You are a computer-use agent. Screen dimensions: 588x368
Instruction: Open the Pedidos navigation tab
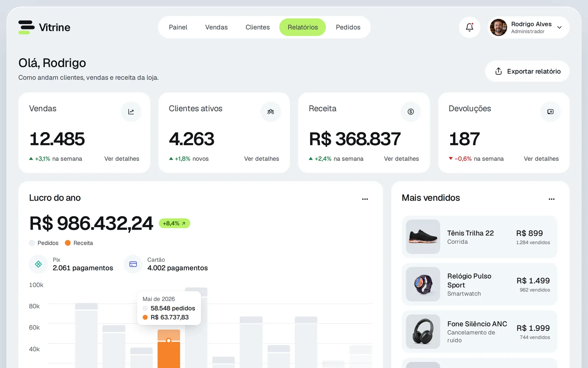pyautogui.click(x=348, y=27)
